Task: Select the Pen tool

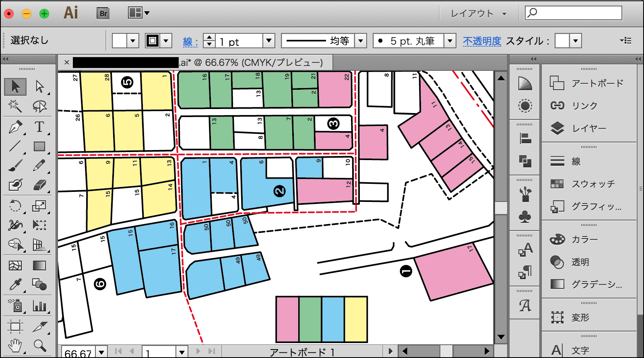Action: 15,127
